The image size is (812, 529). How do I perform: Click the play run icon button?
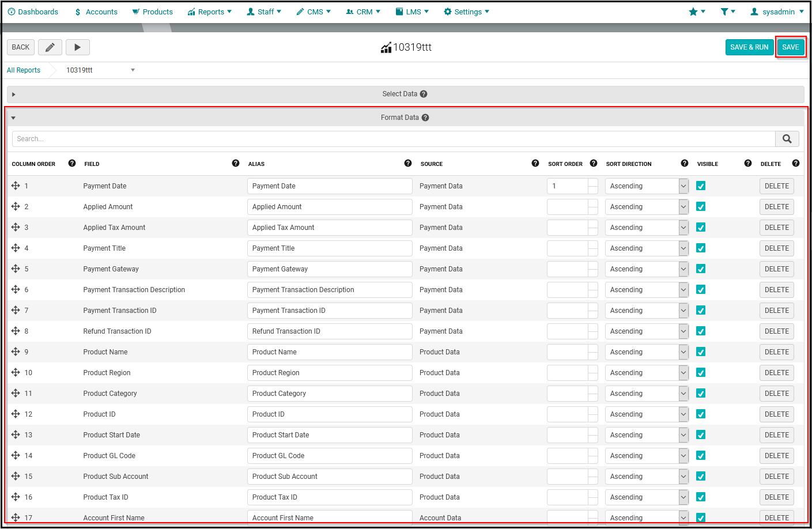(78, 47)
